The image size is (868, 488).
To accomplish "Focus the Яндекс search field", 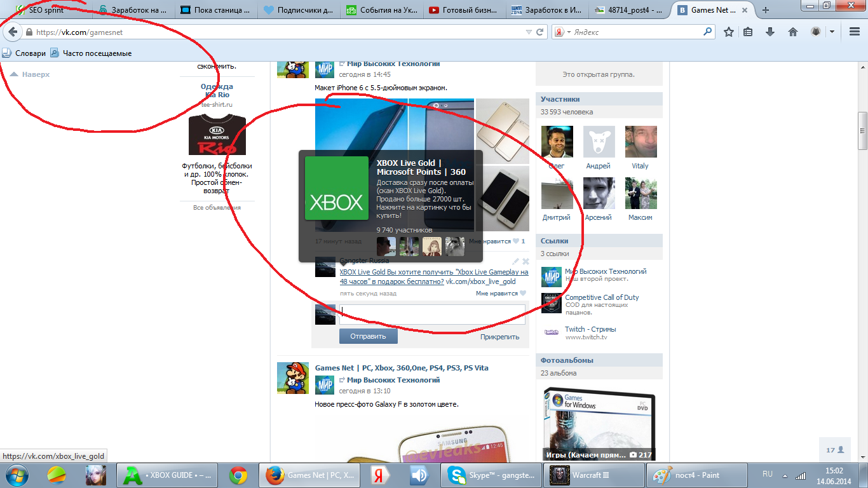I will (x=635, y=32).
